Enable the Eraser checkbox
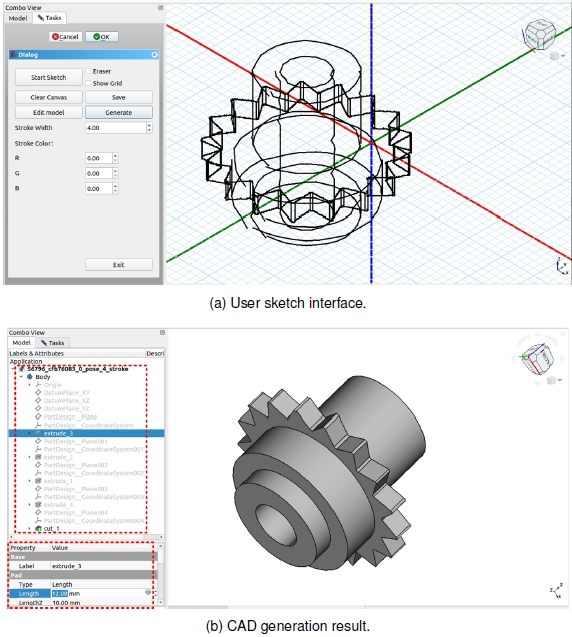This screenshot has width=572, height=637. click(88, 71)
